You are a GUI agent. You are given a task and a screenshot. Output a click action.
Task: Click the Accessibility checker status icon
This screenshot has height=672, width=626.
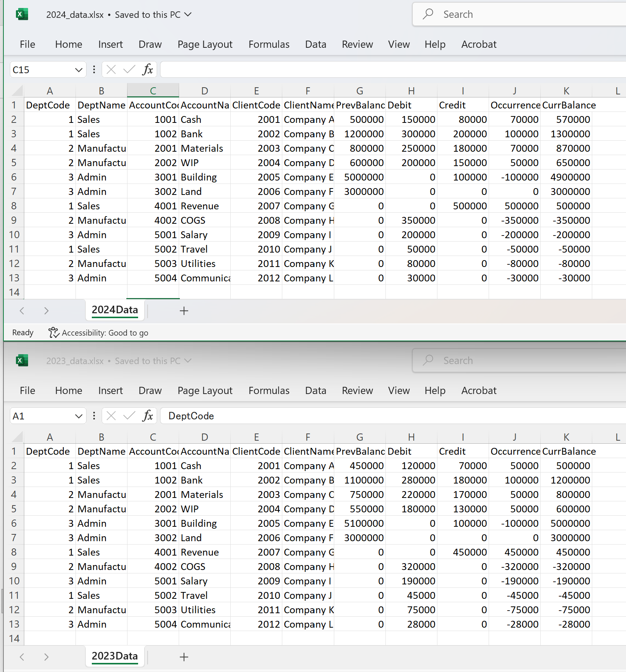coord(53,333)
